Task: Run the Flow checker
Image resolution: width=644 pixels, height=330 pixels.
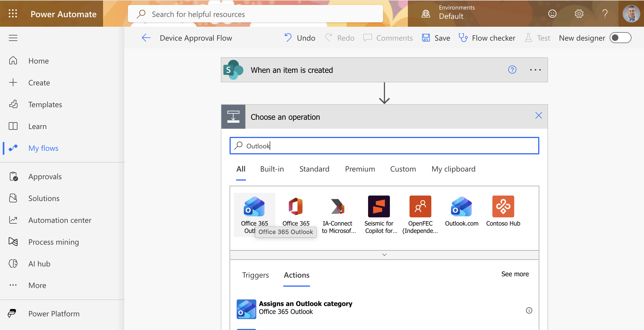Action: pyautogui.click(x=487, y=38)
